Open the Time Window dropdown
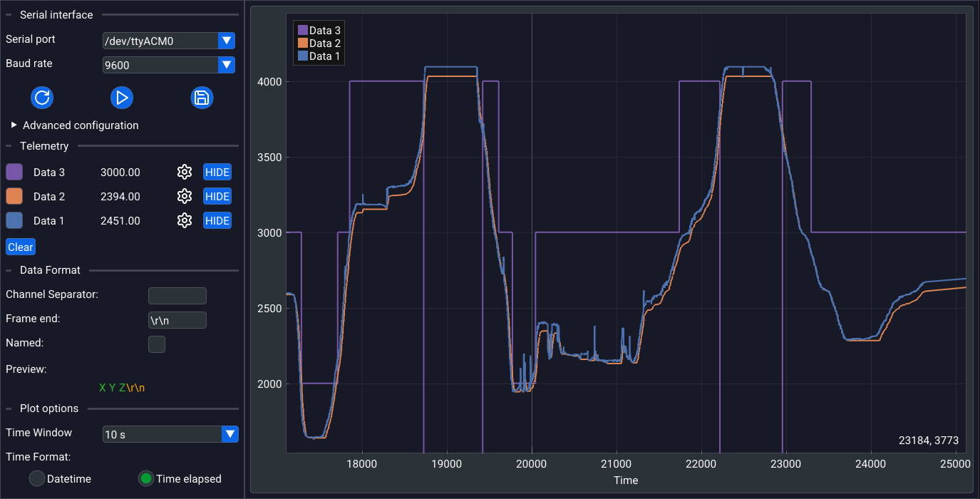Image resolution: width=980 pixels, height=499 pixels. point(229,434)
